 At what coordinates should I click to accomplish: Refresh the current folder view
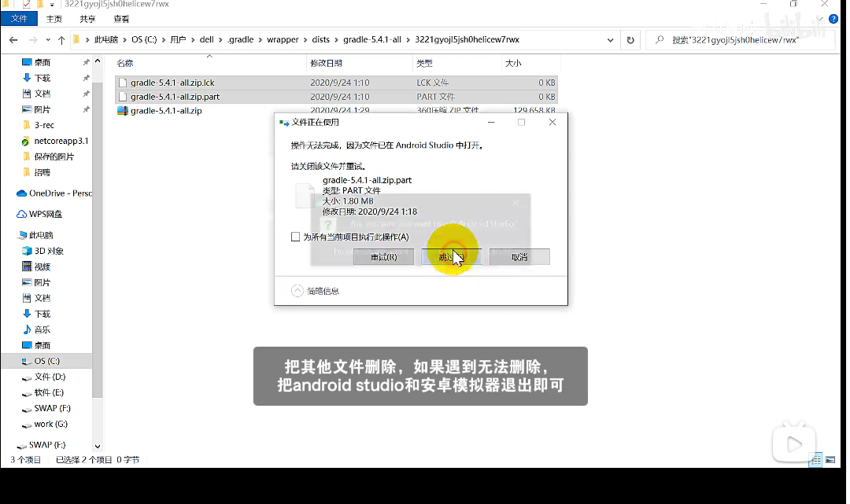(x=630, y=39)
